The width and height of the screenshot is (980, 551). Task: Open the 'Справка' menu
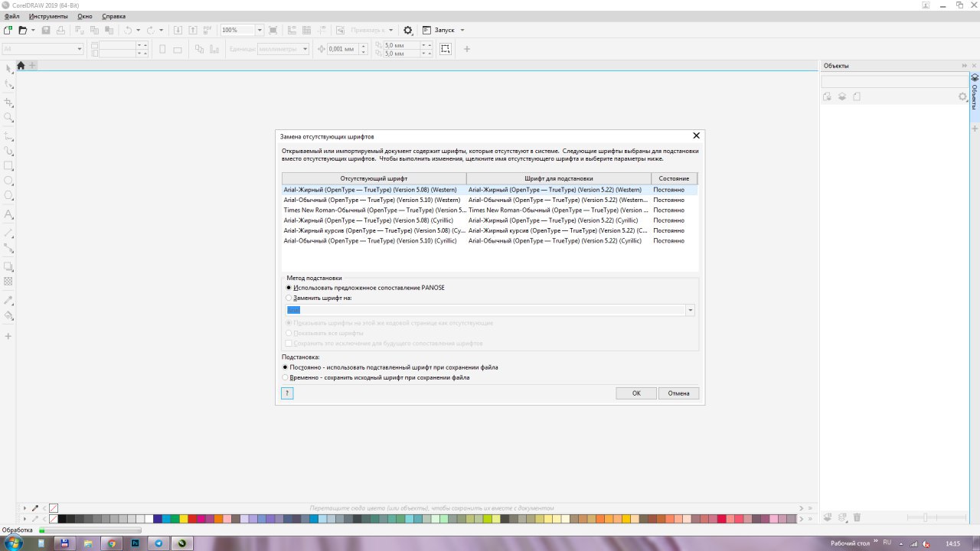(x=114, y=16)
